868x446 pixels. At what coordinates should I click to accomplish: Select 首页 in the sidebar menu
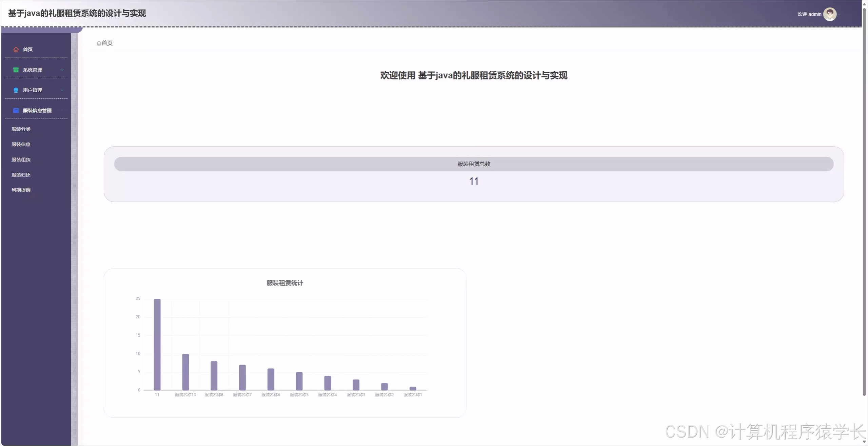tap(28, 49)
